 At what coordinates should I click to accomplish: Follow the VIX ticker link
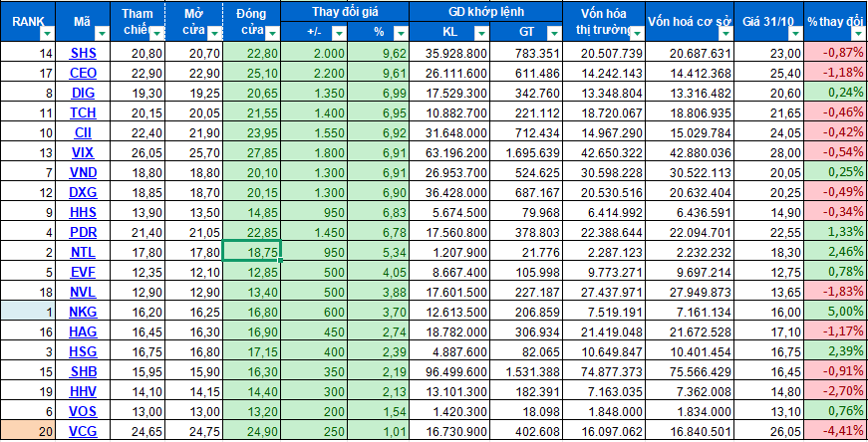(83, 152)
